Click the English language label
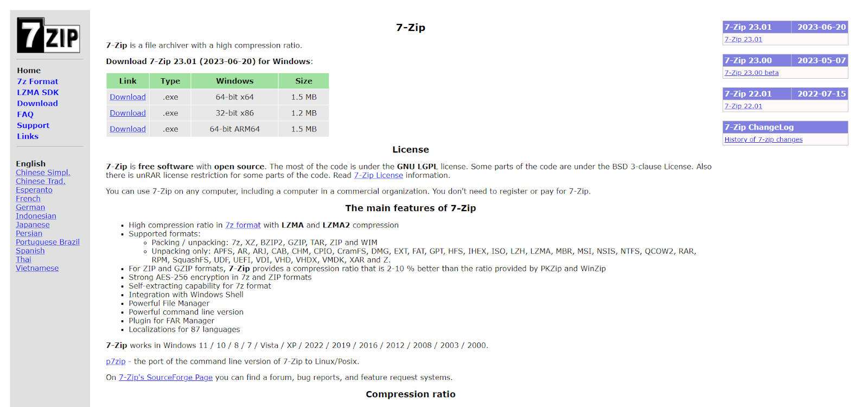The width and height of the screenshot is (868, 407). 31,164
